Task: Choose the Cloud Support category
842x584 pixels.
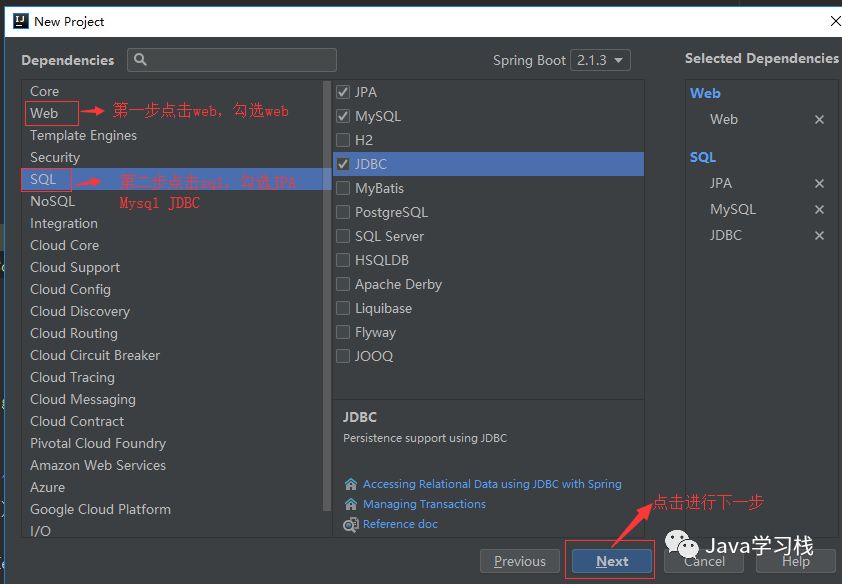Action: (x=75, y=267)
